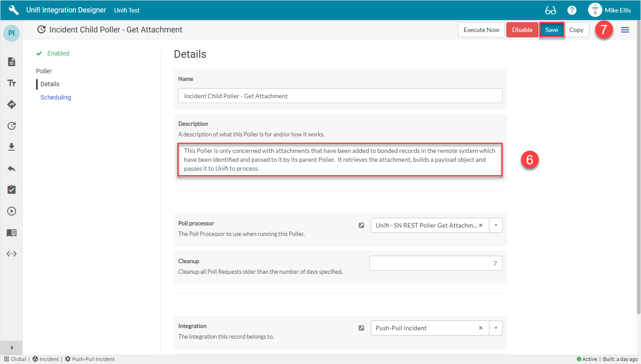Viewport: 641px width, 364px height.
Task: Open the documentation book icon in sidebar
Action: click(11, 232)
